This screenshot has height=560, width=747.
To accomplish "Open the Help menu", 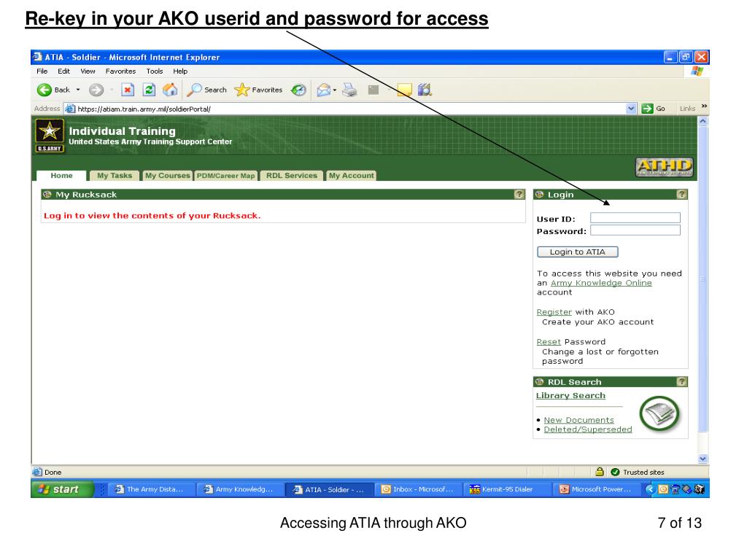I will 180,71.
